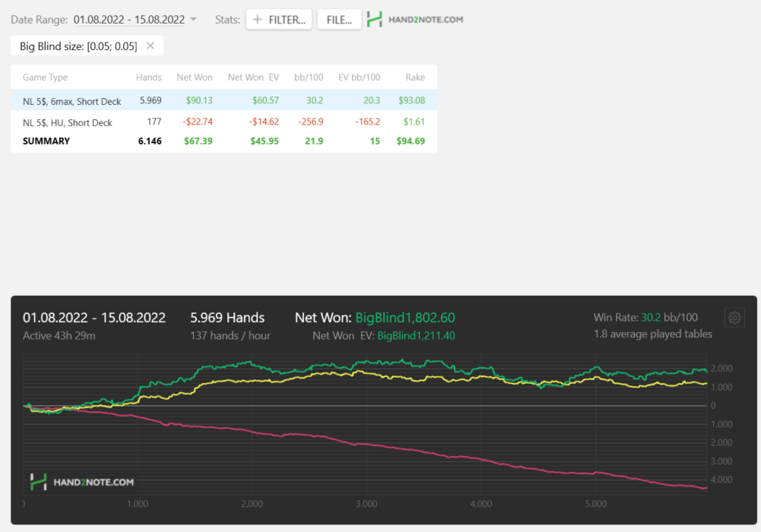Click the plus FILTER button
Viewport: 761px width, 532px height.
[278, 20]
